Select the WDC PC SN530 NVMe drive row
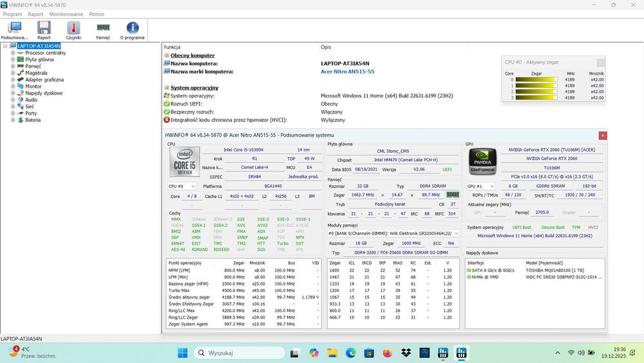 535,277
